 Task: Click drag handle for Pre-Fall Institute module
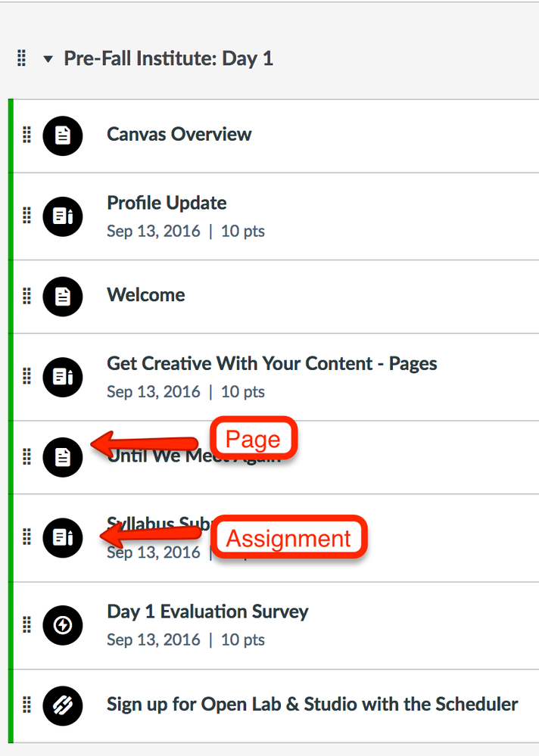[22, 58]
